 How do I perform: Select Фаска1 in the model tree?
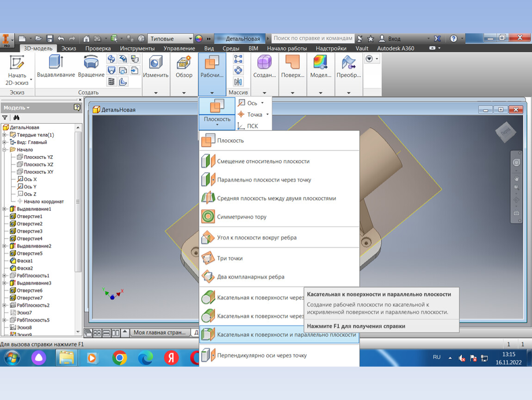pyautogui.click(x=21, y=261)
